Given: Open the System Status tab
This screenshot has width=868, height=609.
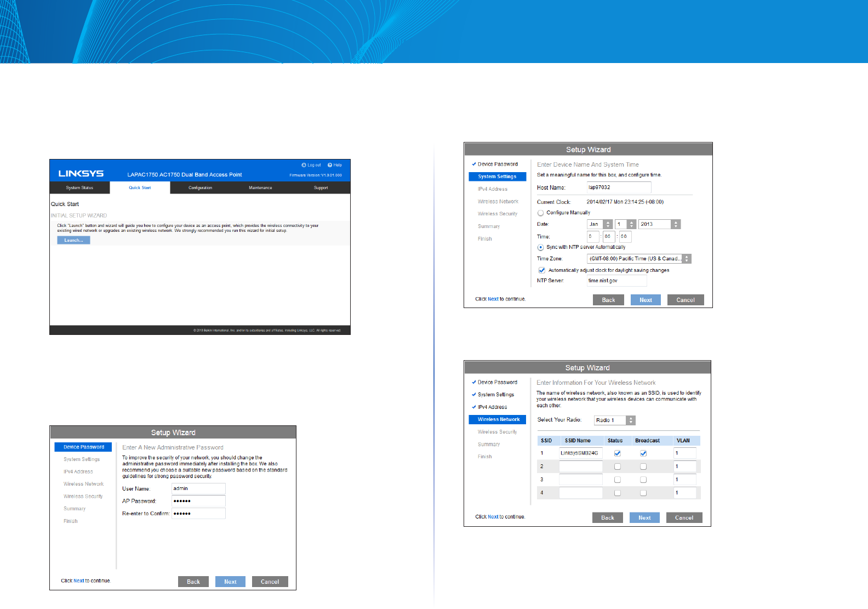Looking at the screenshot, I should 79,188.
